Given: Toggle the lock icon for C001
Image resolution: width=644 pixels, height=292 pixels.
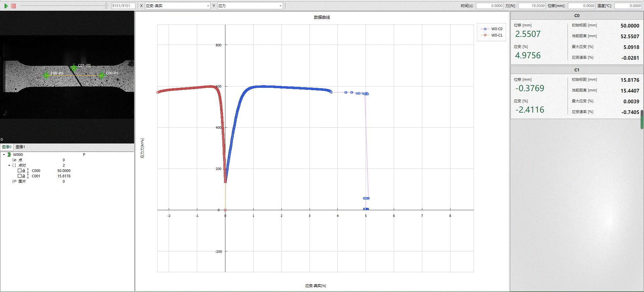Looking at the screenshot, I should pos(23,176).
